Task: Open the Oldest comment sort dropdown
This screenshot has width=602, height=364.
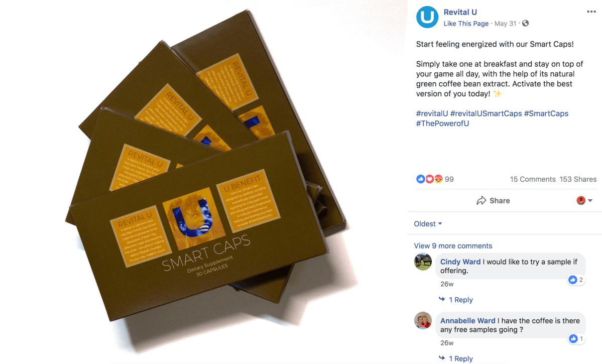Action: [x=428, y=224]
